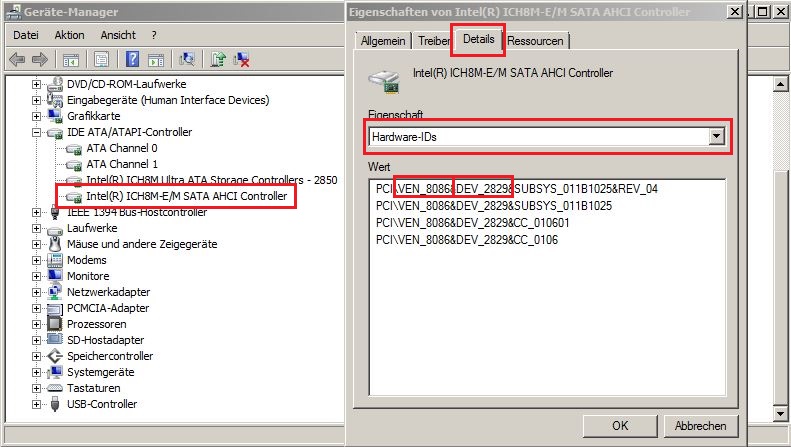The width and height of the screenshot is (791, 447).
Task: Click the Speichercontroller category icon
Action: [54, 356]
